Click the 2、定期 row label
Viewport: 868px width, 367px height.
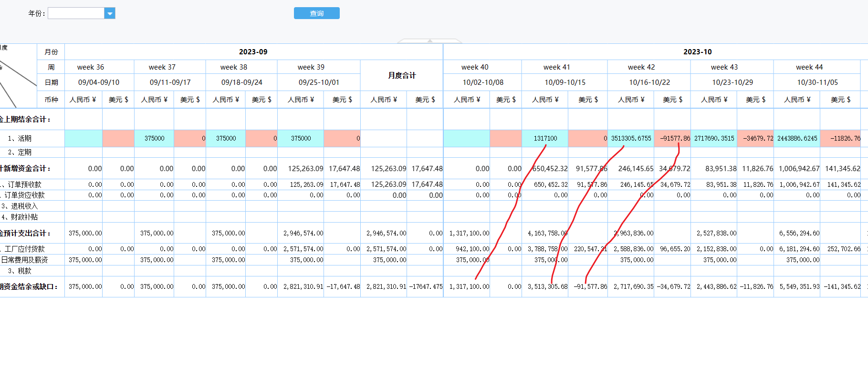coord(20,152)
